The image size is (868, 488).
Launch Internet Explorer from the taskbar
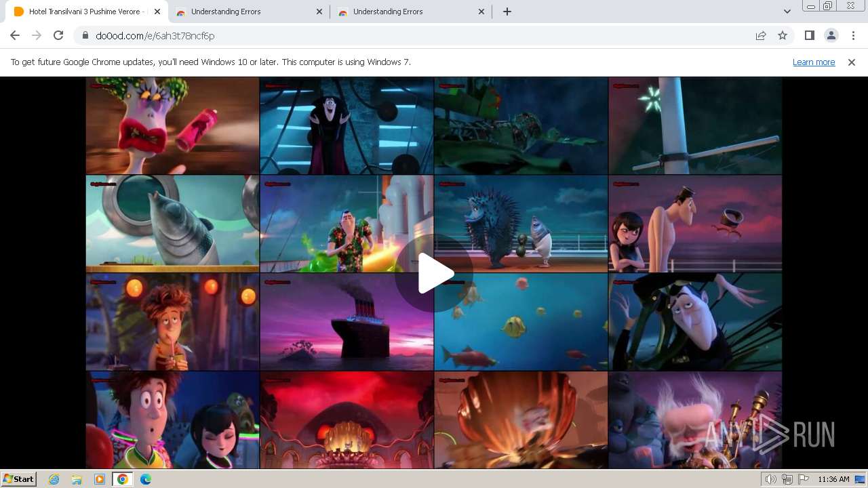(x=54, y=479)
